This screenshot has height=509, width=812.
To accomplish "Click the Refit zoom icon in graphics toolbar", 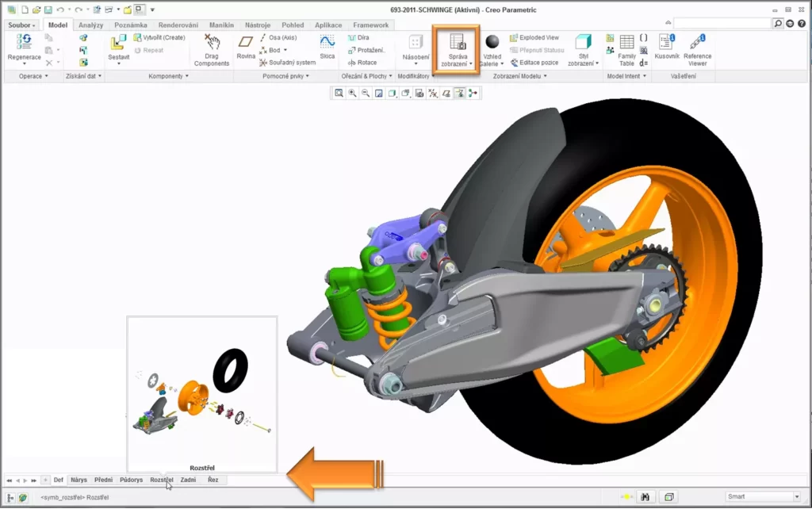I will tap(339, 94).
